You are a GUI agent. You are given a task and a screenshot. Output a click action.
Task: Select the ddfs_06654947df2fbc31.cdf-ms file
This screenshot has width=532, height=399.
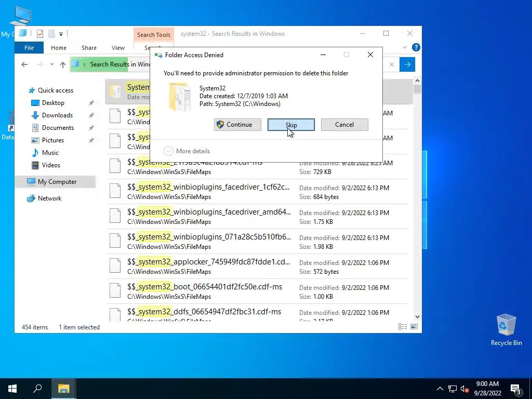[258, 313]
